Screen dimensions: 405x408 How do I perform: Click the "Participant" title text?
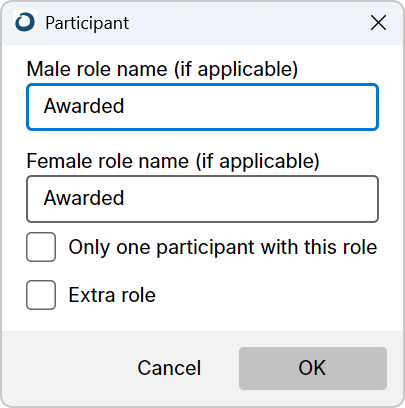(x=87, y=23)
